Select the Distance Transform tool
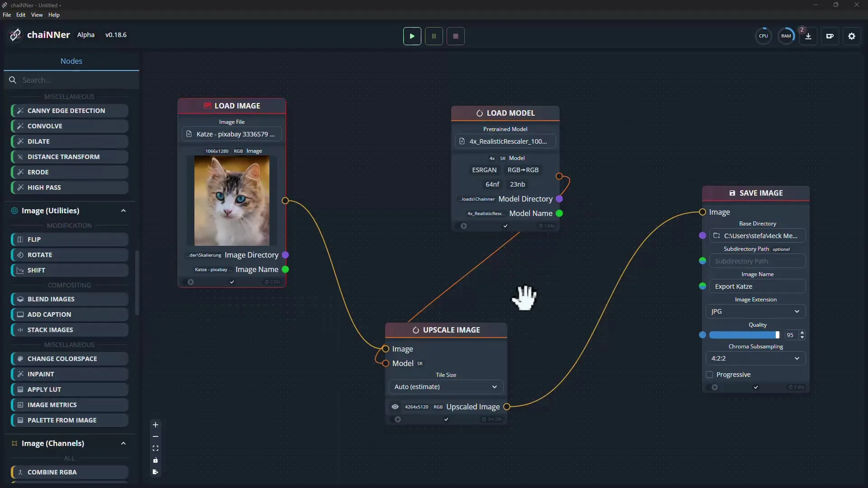The height and width of the screenshot is (488, 868). [64, 157]
